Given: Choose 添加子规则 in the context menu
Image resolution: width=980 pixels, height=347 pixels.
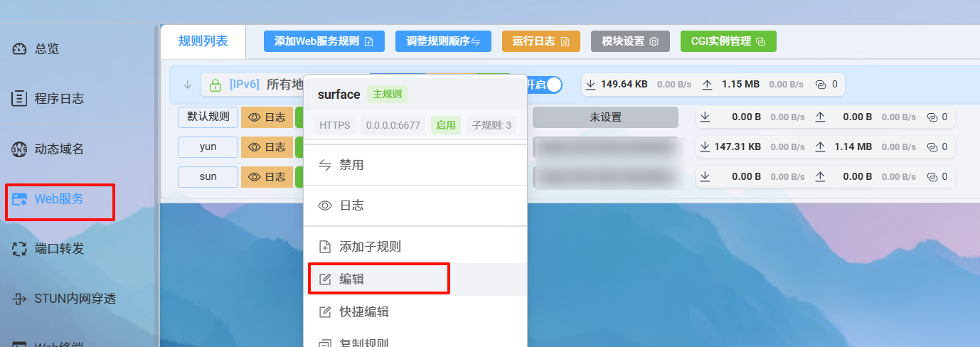Looking at the screenshot, I should pos(415,247).
